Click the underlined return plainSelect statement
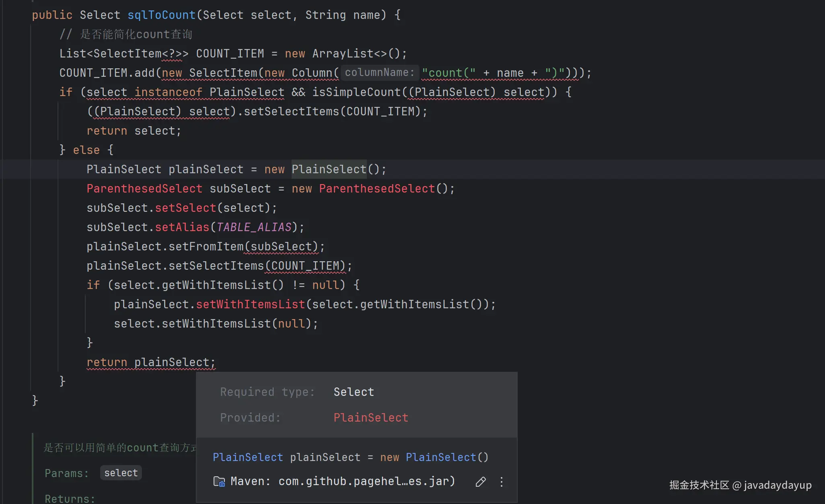The width and height of the screenshot is (825, 504). (151, 362)
